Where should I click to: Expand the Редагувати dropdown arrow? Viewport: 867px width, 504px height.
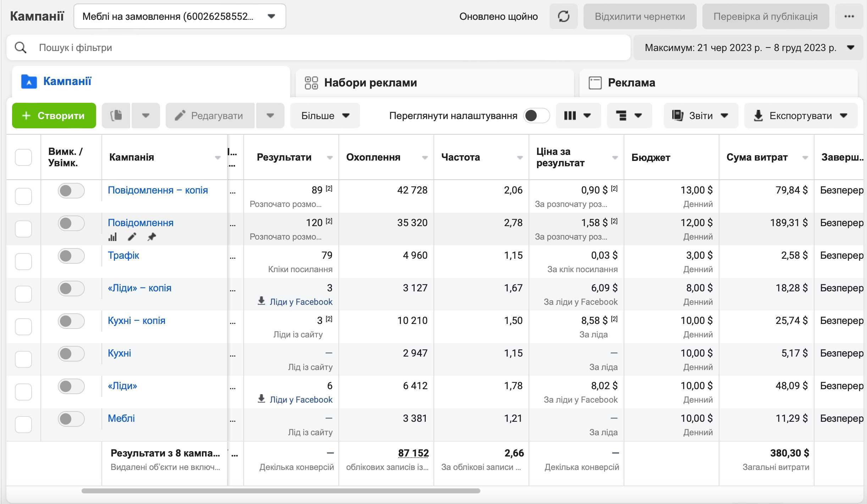(270, 116)
